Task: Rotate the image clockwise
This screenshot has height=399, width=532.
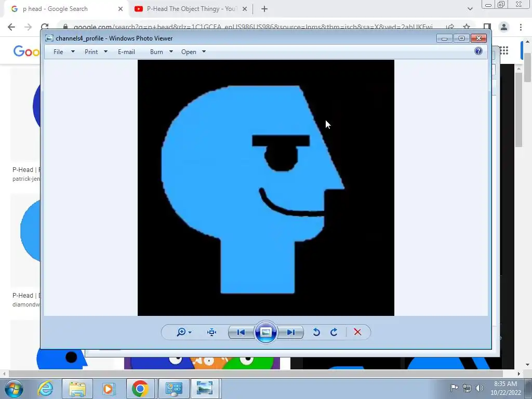Action: pos(334,332)
